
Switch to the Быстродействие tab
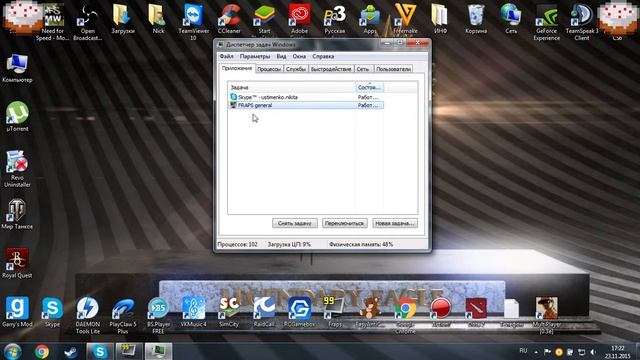pyautogui.click(x=331, y=69)
